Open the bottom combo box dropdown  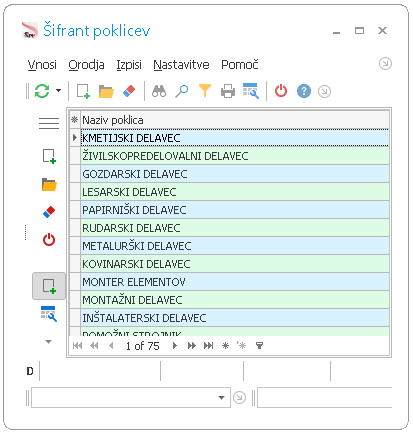pos(221,397)
